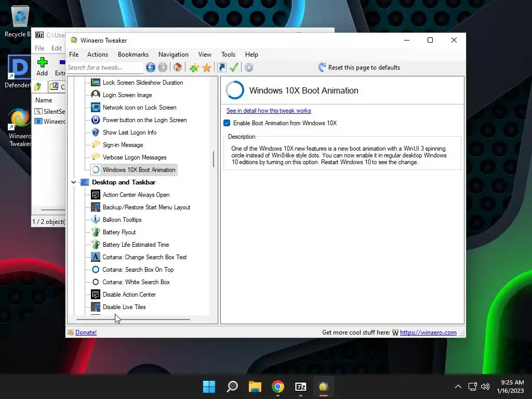Click Reset this page to defaults

[360, 68]
